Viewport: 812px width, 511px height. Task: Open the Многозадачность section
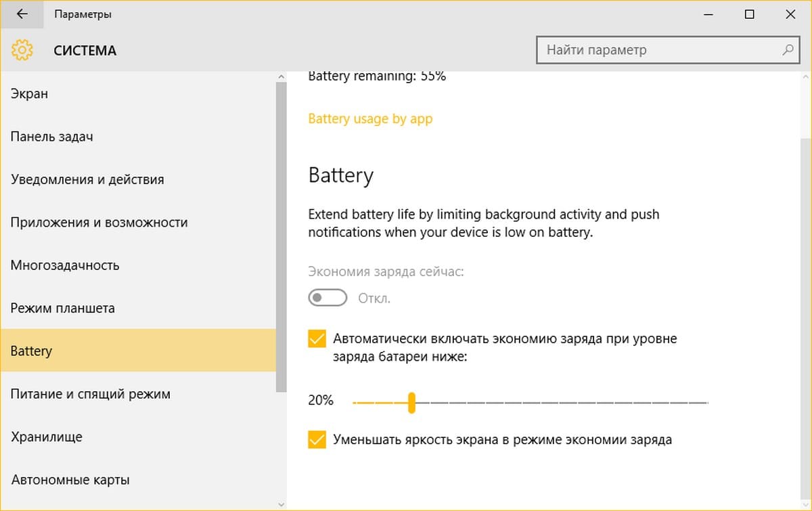(138, 265)
